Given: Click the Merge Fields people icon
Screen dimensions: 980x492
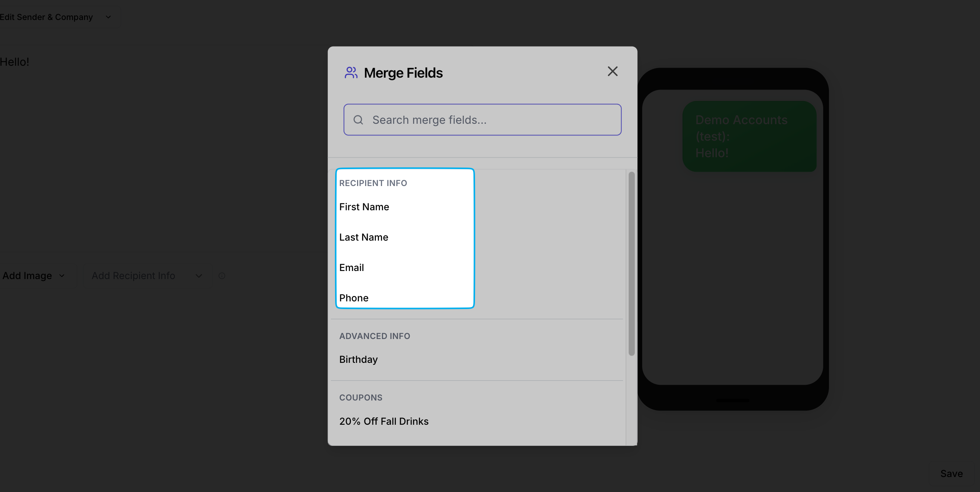Looking at the screenshot, I should tap(351, 73).
